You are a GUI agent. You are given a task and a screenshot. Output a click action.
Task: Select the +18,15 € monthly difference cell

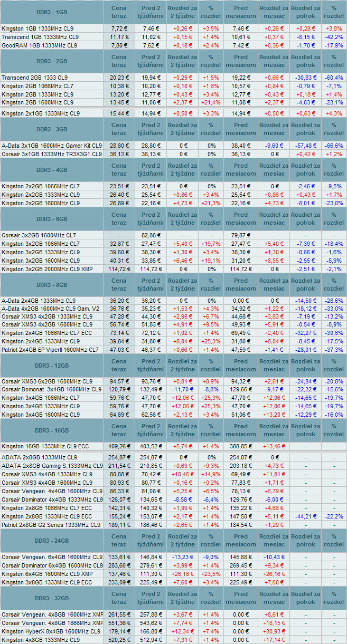[274, 623]
